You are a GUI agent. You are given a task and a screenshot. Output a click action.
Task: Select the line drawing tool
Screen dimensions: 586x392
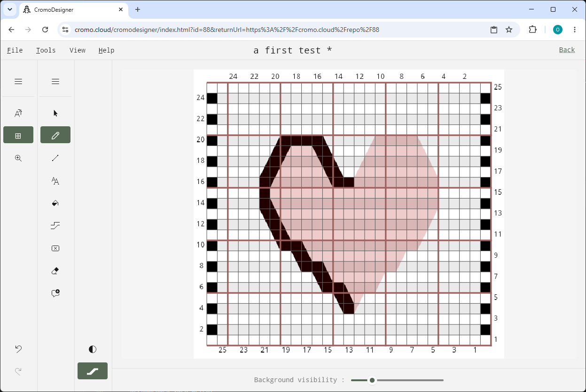(55, 158)
